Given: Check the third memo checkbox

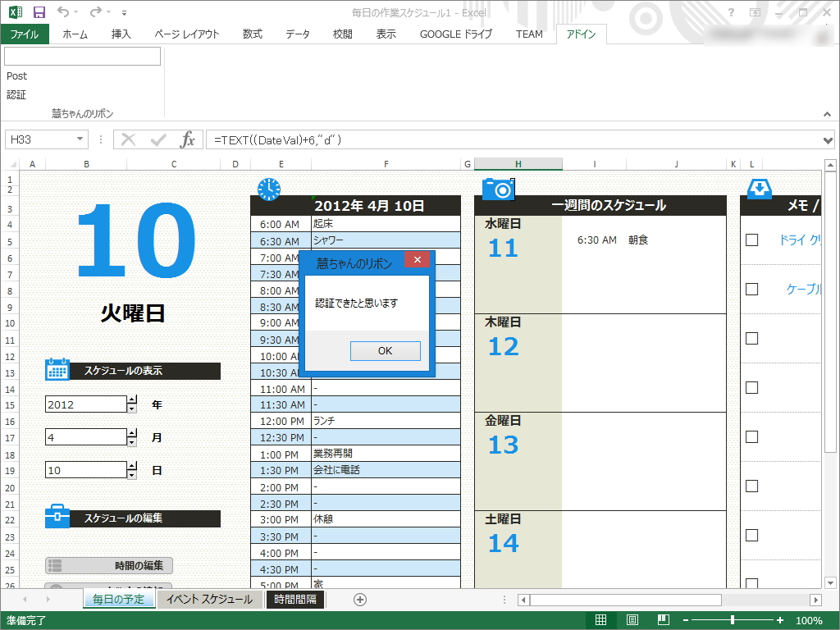Looking at the screenshot, I should (x=751, y=338).
